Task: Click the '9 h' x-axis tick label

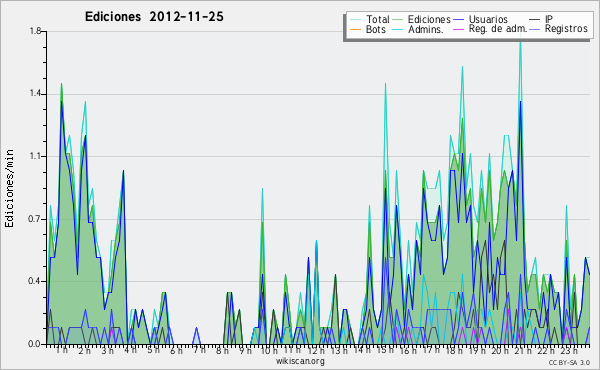Action: pyautogui.click(x=245, y=350)
